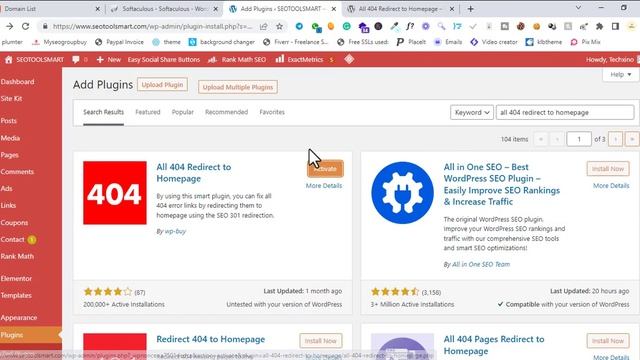Click the SEOTOOLSMART home icon in admin bar

(x=9, y=60)
